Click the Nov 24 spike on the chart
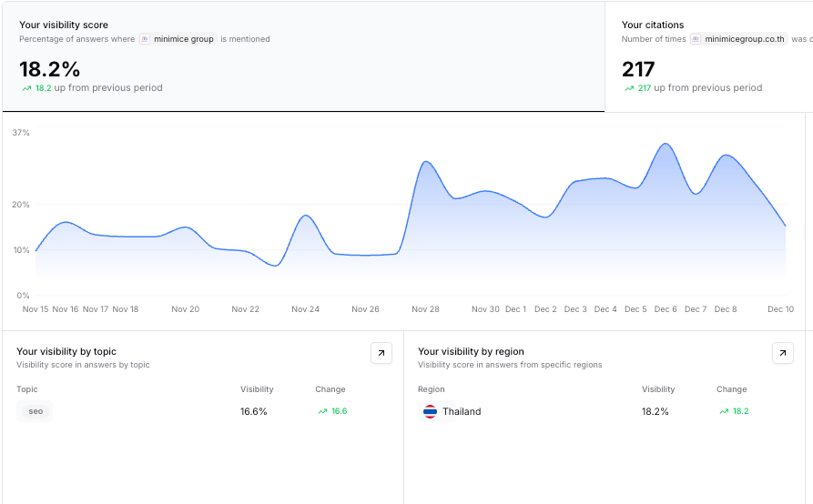Image resolution: width=813 pixels, height=504 pixels. (306, 216)
